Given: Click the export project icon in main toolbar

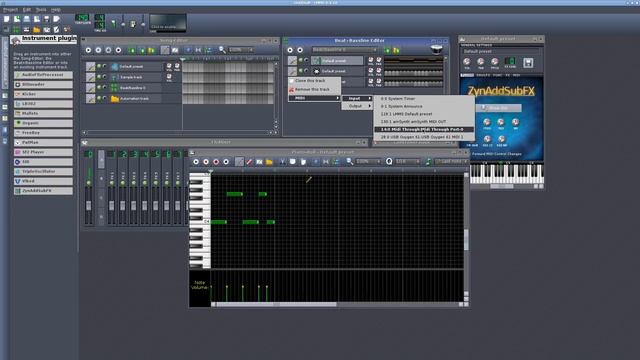Looking at the screenshot, I should pyautogui.click(x=56, y=19).
